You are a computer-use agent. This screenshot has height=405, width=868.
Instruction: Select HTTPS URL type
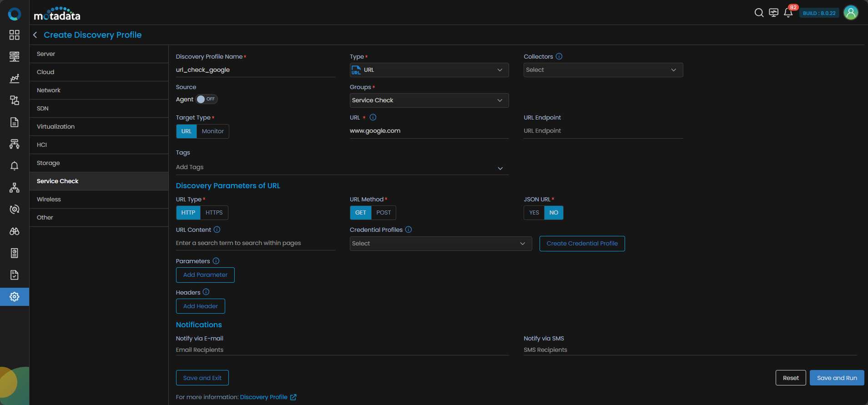(214, 213)
